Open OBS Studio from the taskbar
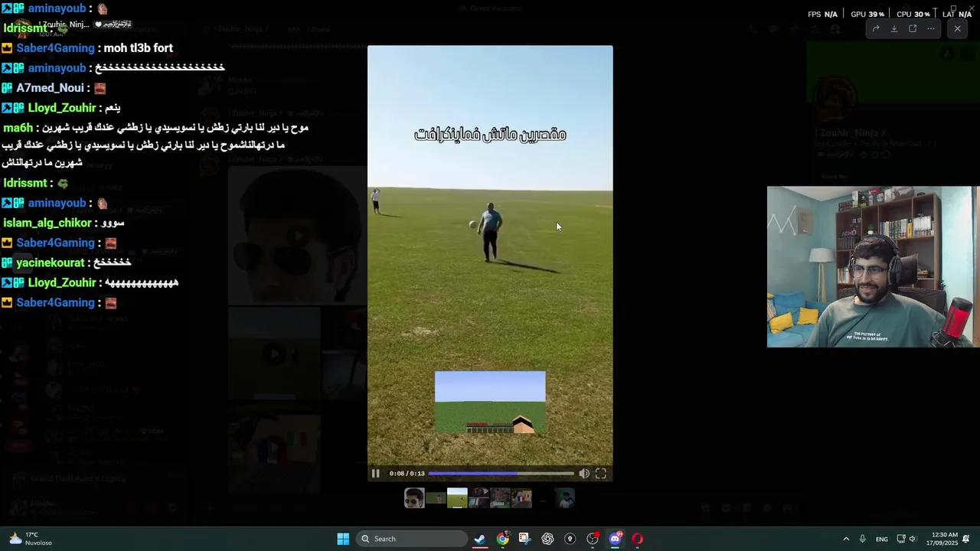Viewport: 980px width, 551px height. click(x=593, y=539)
